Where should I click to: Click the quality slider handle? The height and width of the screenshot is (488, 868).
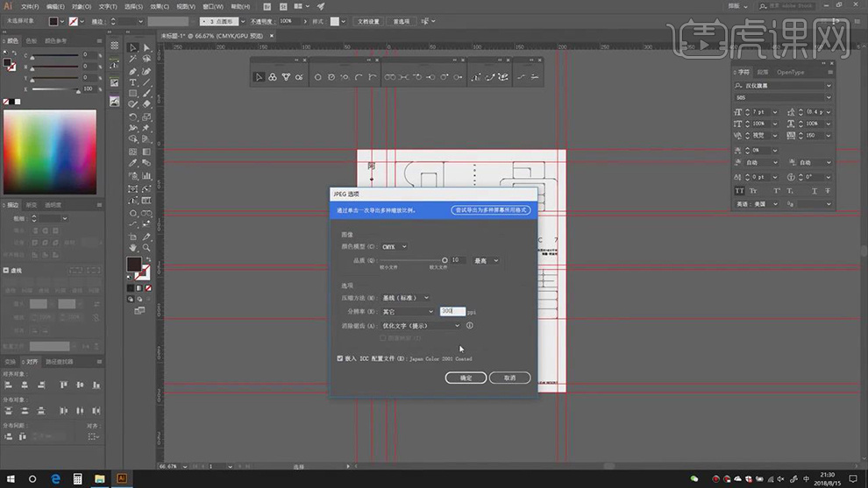445,260
